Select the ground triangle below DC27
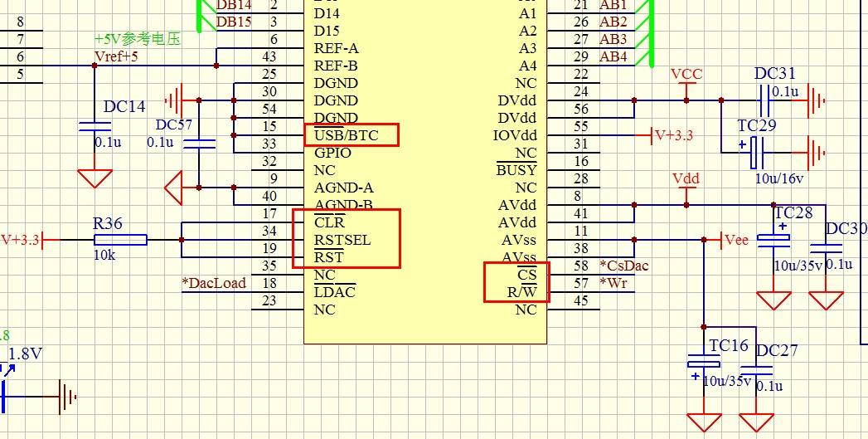Viewport: 868px width, 439px height. tap(756, 422)
